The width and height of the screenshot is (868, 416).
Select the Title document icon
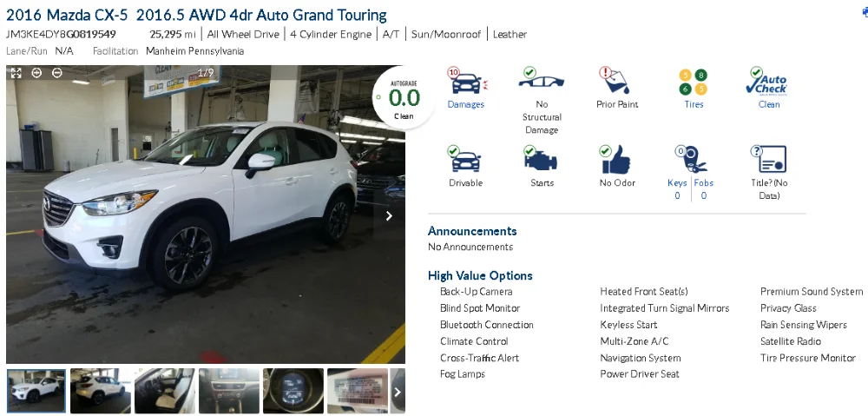click(x=768, y=160)
